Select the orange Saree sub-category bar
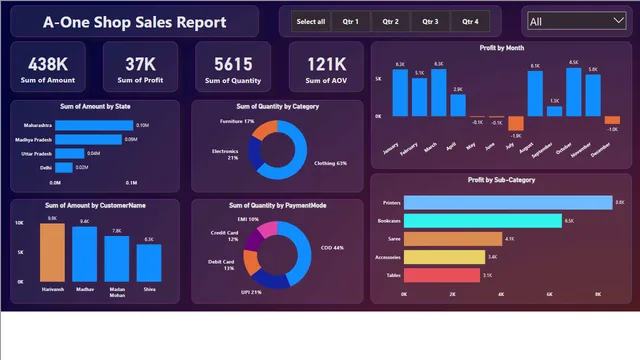The width and height of the screenshot is (640, 360). (453, 239)
